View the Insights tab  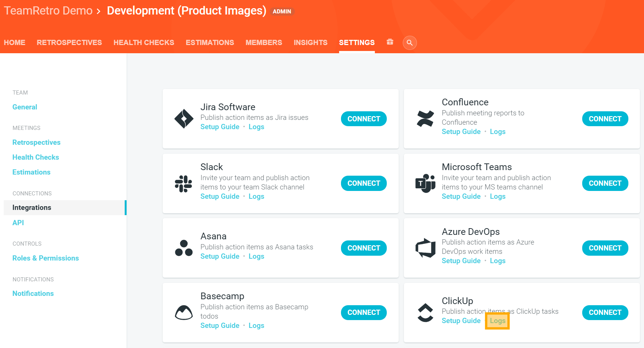(x=310, y=42)
